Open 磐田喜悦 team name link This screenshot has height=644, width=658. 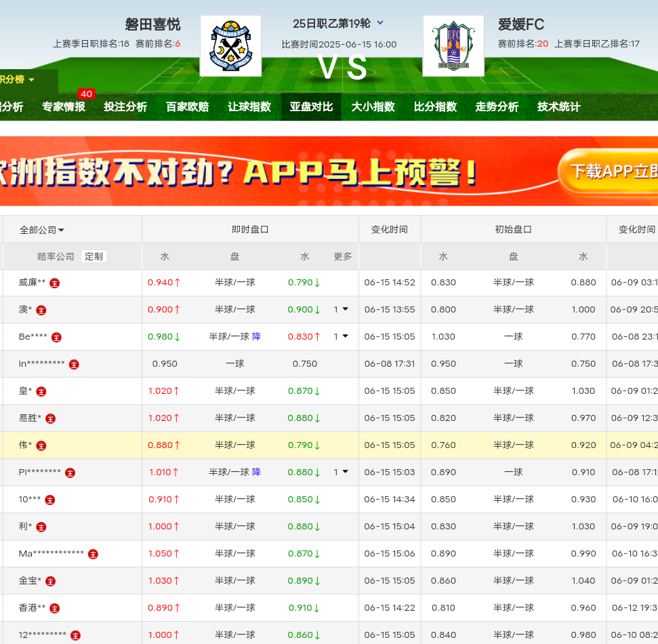coord(152,24)
